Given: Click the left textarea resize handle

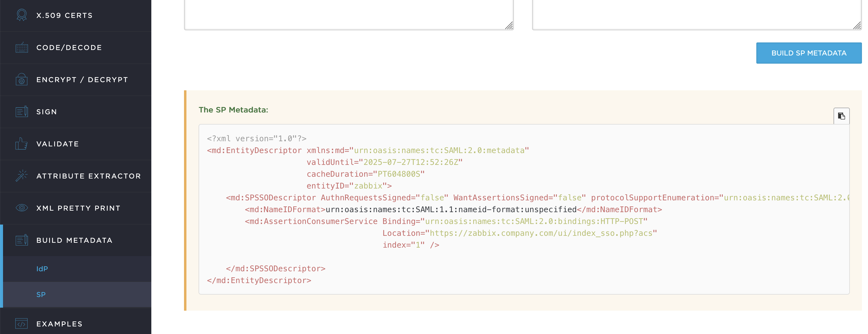Looking at the screenshot, I should click(509, 26).
